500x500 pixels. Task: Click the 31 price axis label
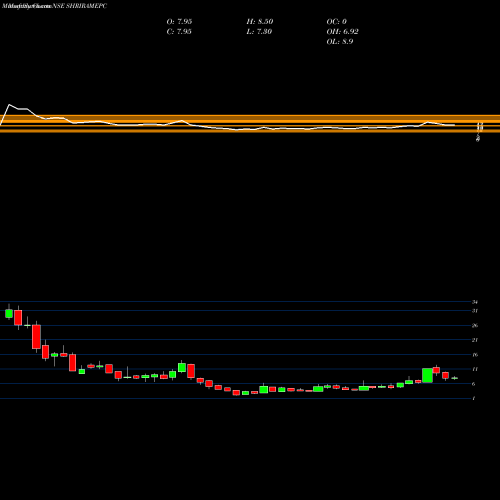475,311
